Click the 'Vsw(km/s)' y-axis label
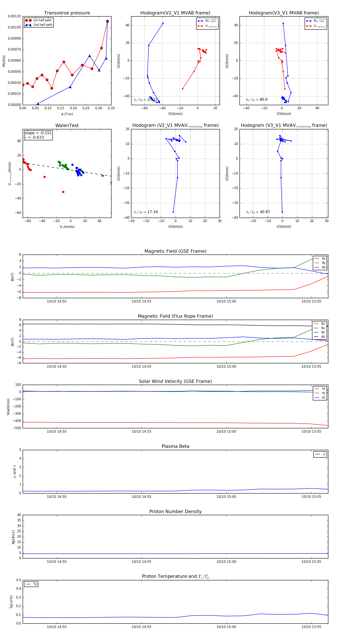This screenshot has height=644, width=351. (x=8, y=407)
